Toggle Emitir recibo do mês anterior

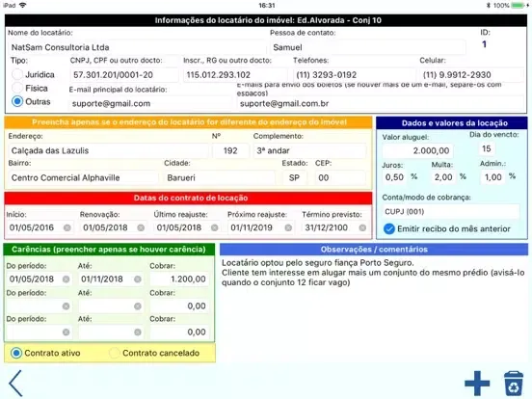click(388, 228)
